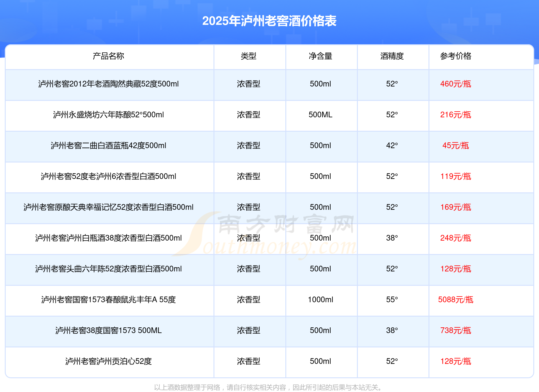The height and width of the screenshot is (392, 539).
Task: Click 浓香型 in the 陶然典藏 row
Action: [x=249, y=84]
